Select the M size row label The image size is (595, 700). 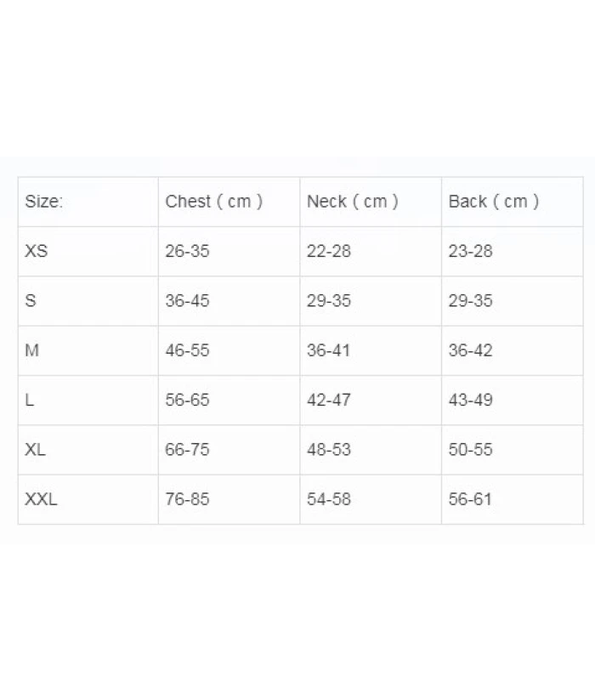tap(32, 350)
